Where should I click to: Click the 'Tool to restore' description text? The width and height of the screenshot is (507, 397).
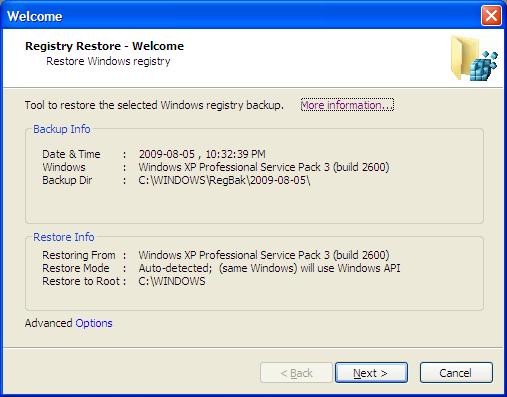[154, 105]
